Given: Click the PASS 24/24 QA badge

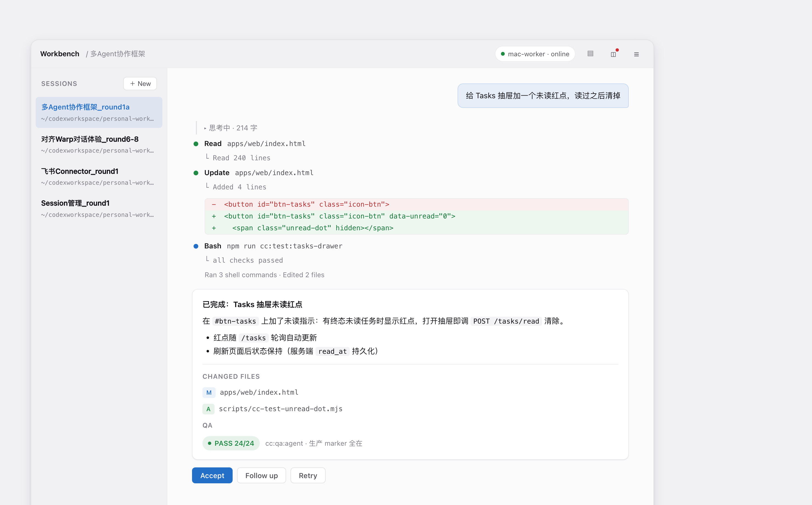Looking at the screenshot, I should tap(231, 444).
